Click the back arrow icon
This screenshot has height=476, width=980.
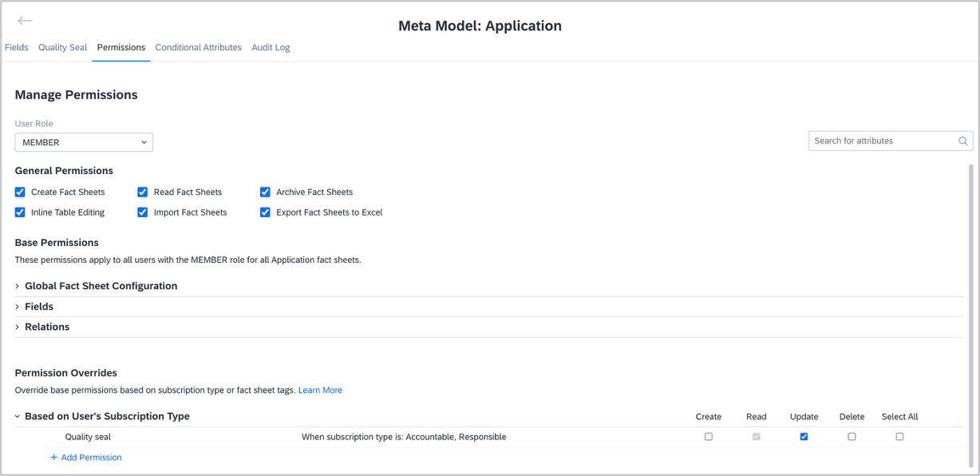coord(25,21)
